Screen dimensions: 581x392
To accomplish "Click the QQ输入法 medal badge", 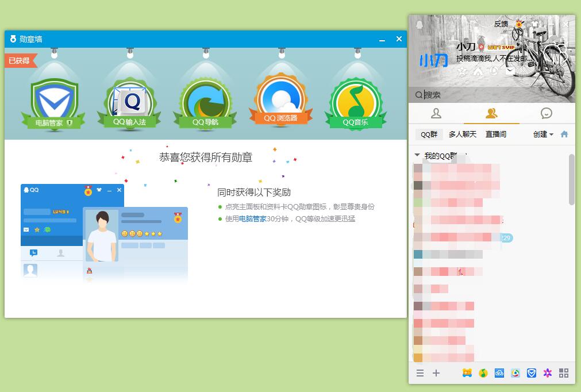I will (129, 104).
